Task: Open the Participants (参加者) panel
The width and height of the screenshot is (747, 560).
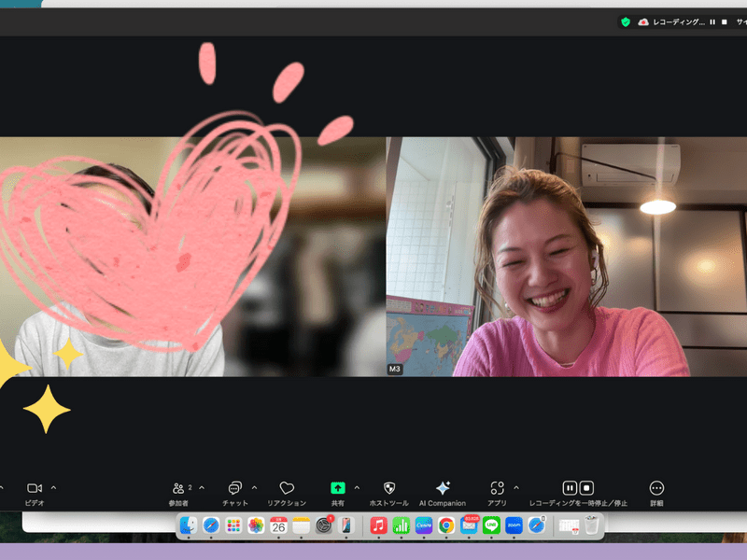Action: tap(178, 488)
